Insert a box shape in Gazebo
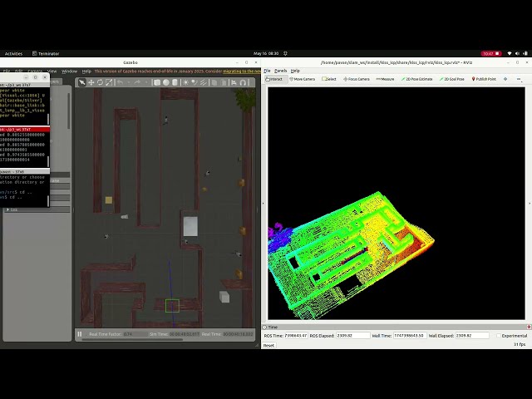 pyautogui.click(x=157, y=82)
